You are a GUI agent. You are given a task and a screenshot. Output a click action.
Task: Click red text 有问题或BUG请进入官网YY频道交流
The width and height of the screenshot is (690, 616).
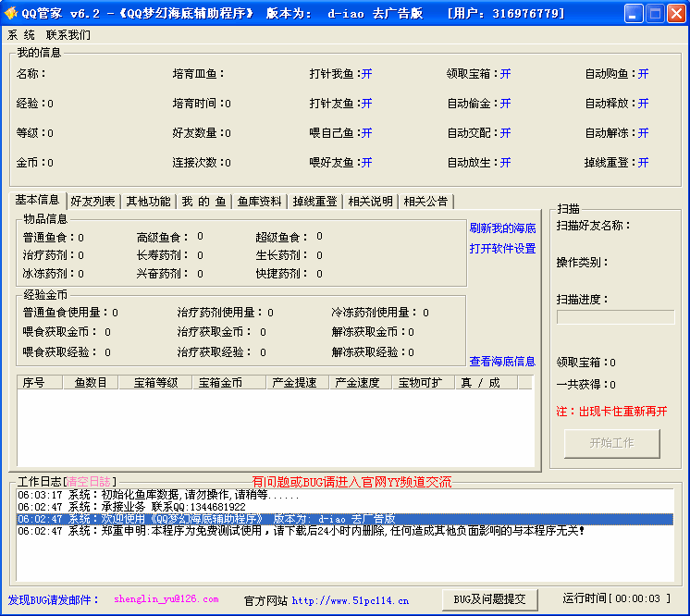click(351, 482)
